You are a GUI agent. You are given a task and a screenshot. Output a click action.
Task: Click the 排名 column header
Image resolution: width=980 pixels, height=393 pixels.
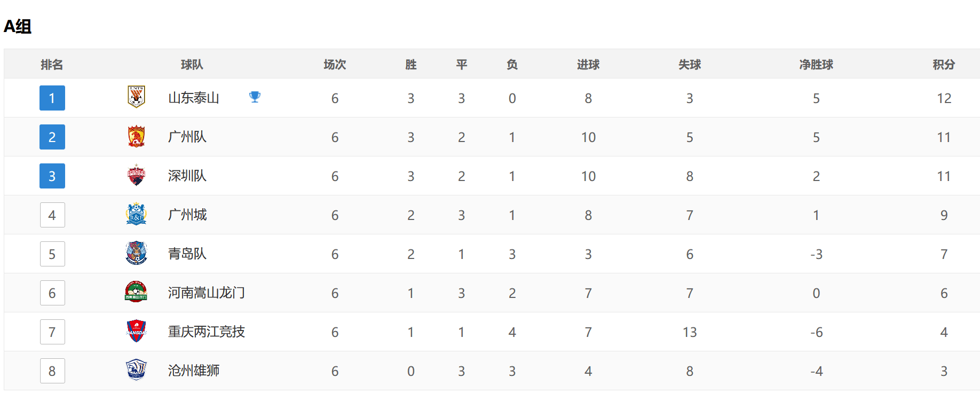52,65
